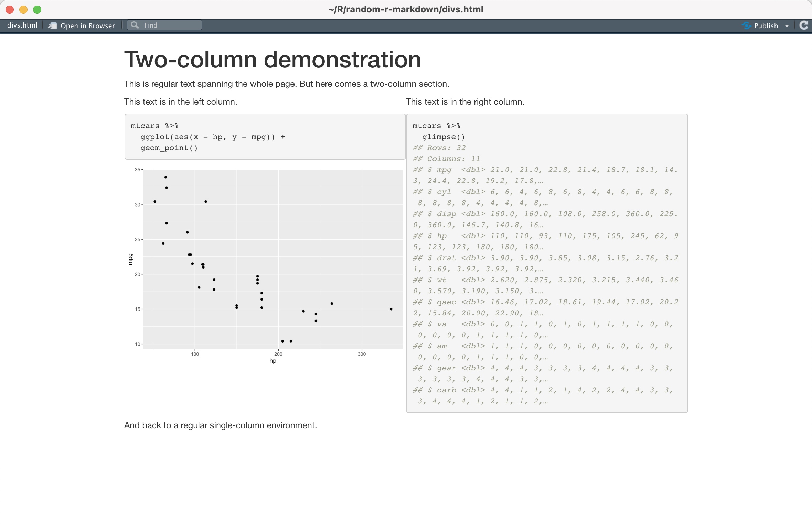Screen dimensions: 812x526
Task: Select the text reading 'This text is in the right column.'
Action: [x=465, y=102]
